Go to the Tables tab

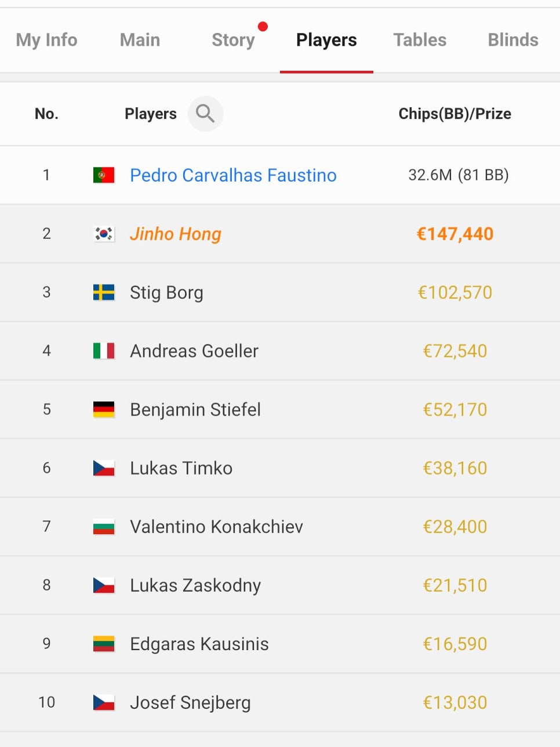pos(420,40)
